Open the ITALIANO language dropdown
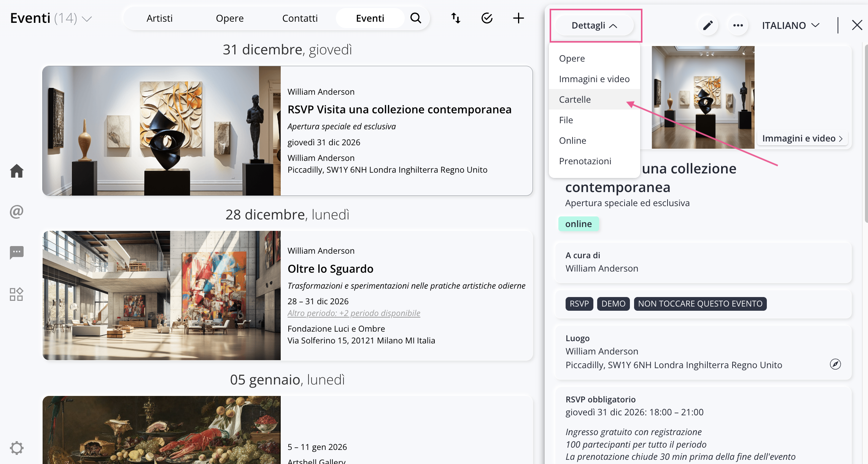This screenshot has height=464, width=868. coord(790,25)
